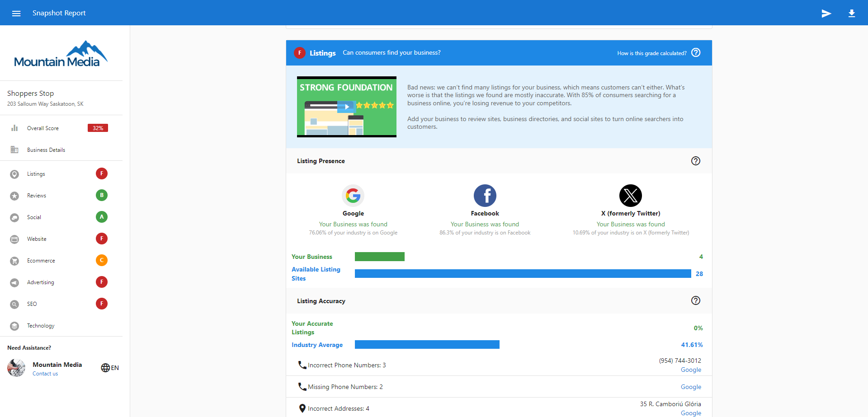Click the Shoppers Stop business name
Image resolution: width=868 pixels, height=417 pixels.
pos(30,94)
